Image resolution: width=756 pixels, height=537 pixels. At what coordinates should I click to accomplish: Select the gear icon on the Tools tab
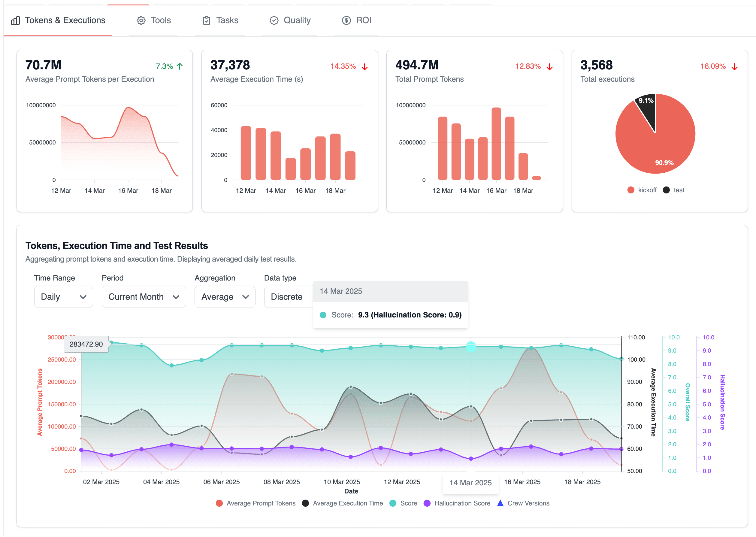click(141, 20)
